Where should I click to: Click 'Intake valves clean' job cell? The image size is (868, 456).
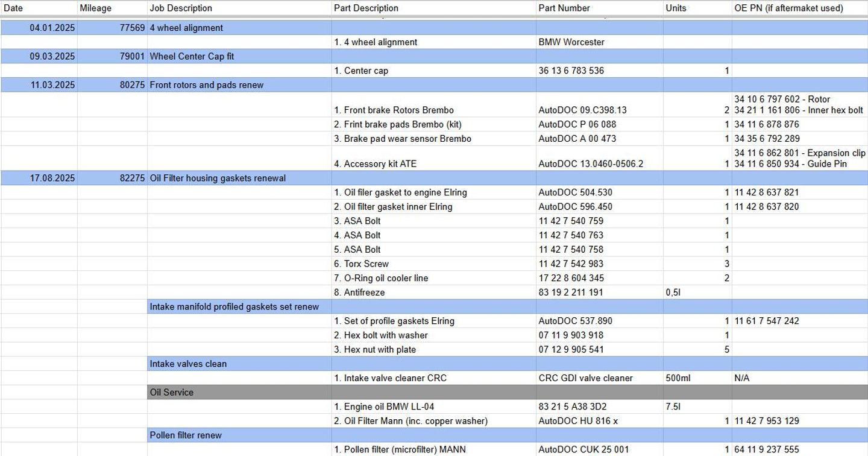tap(188, 364)
